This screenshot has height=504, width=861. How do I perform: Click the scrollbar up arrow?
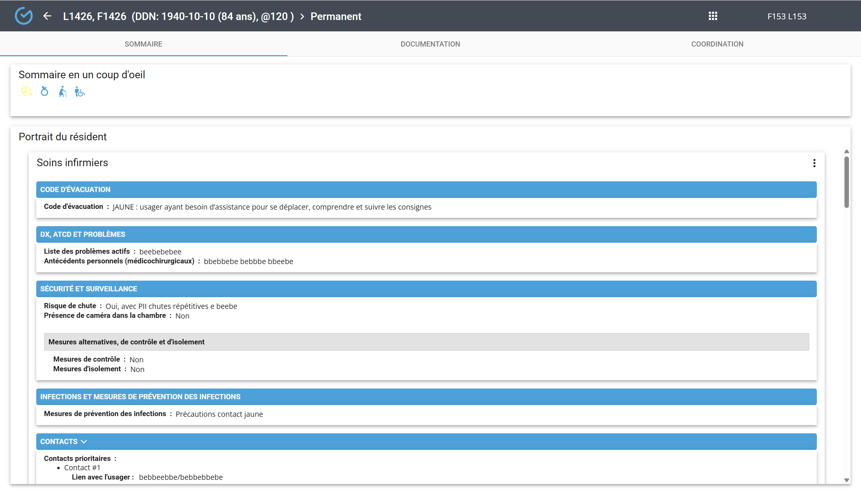847,152
